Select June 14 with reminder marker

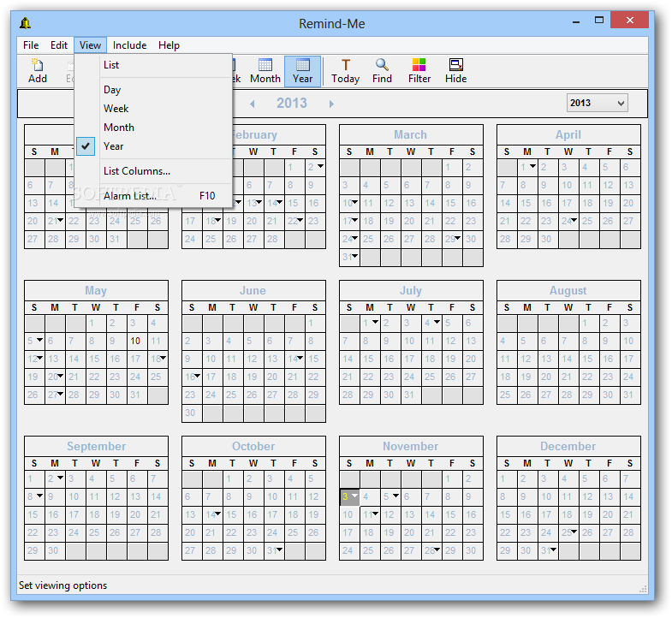294,359
